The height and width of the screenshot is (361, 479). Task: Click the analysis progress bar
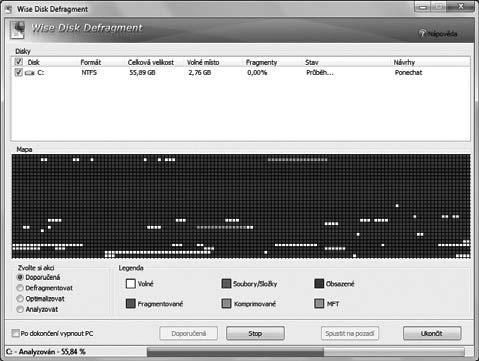click(x=306, y=352)
